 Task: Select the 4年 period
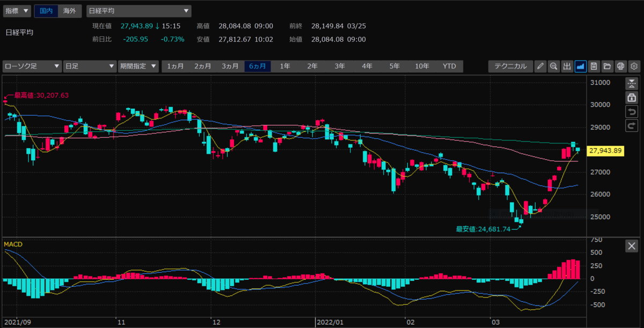click(367, 66)
